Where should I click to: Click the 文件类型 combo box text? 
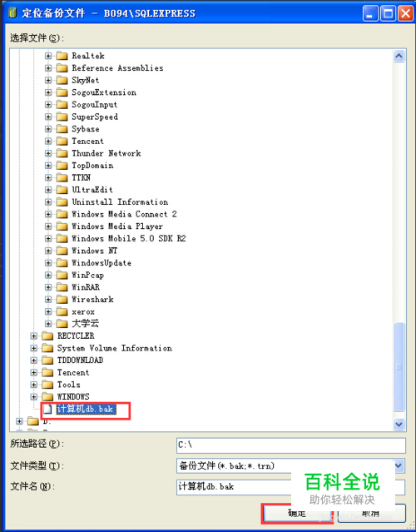click(227, 466)
